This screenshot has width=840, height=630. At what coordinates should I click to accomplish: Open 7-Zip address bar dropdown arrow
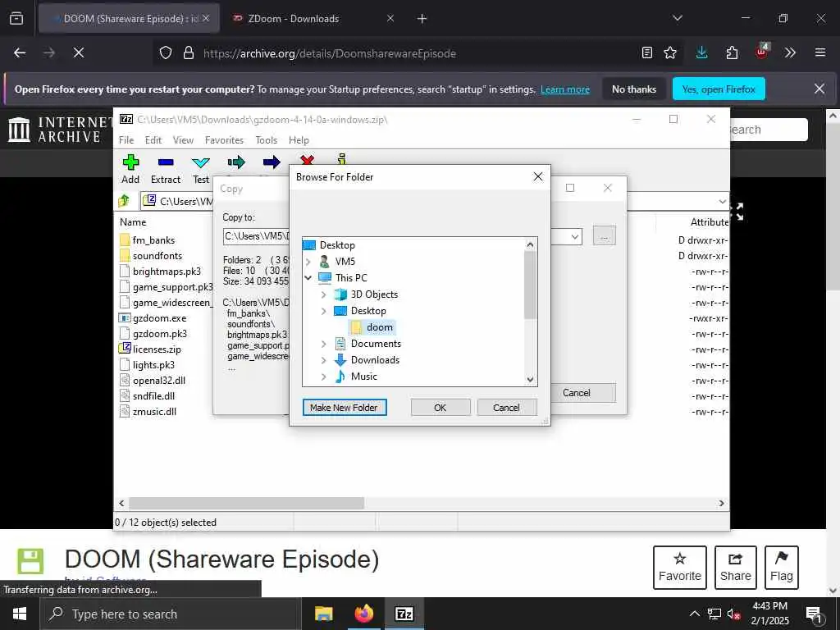coord(722,202)
